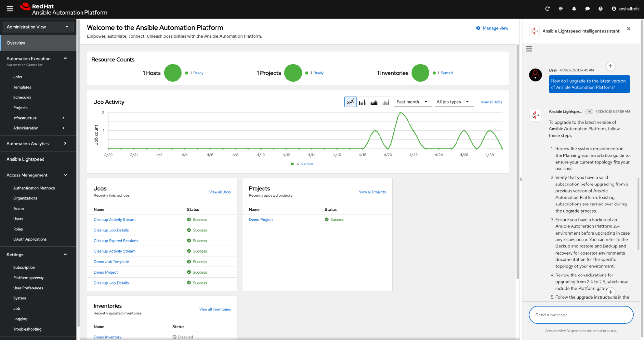This screenshot has height=340, width=644.
Task: Open the Demo Job Template job link
Action: [111, 262]
